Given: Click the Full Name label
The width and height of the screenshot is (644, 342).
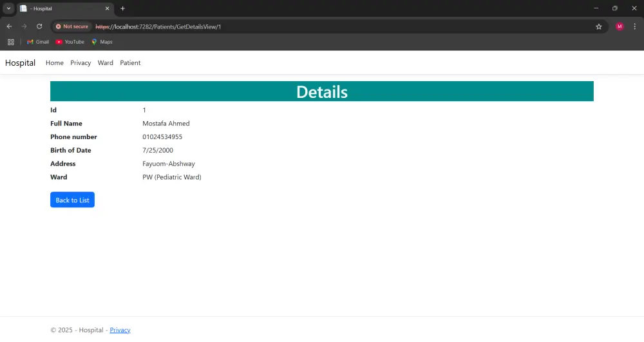Looking at the screenshot, I should point(66,124).
